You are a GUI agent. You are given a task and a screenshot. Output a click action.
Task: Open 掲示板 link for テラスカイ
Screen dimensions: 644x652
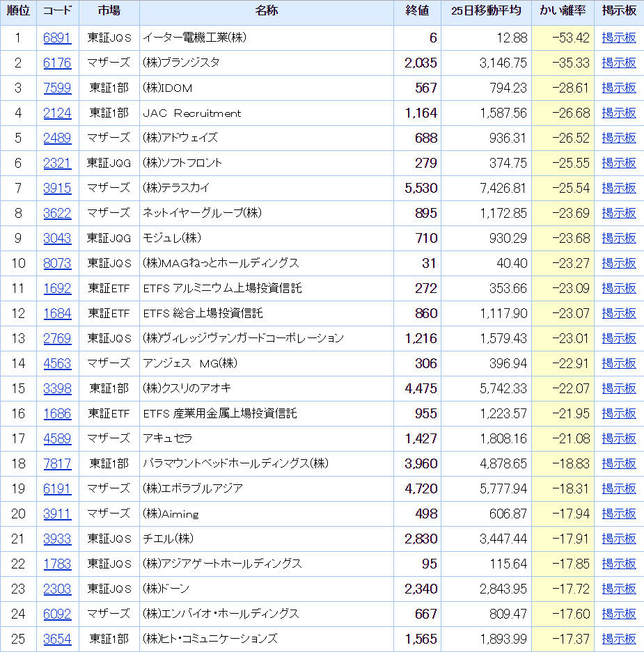[x=619, y=188]
